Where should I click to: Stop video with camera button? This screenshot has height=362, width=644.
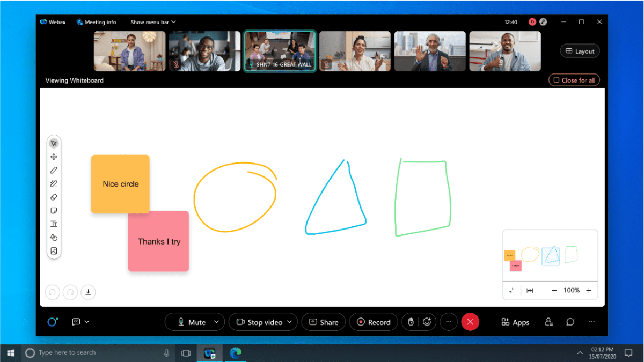coord(259,322)
